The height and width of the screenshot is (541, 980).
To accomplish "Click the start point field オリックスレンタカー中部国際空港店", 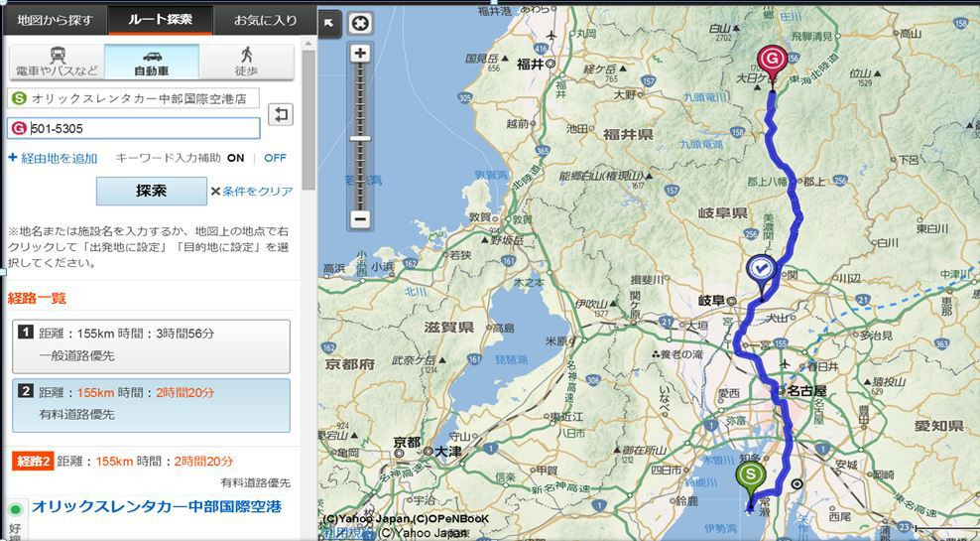I will coord(133,98).
